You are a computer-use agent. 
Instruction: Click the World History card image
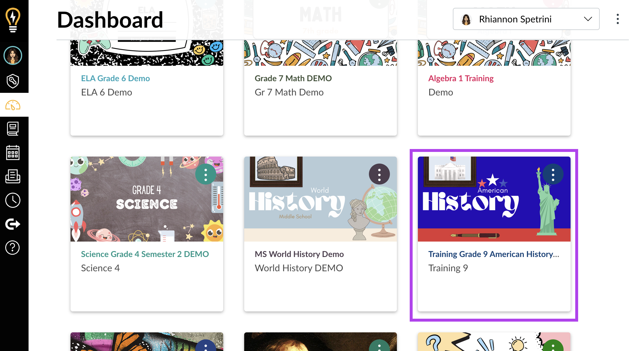pos(321,199)
